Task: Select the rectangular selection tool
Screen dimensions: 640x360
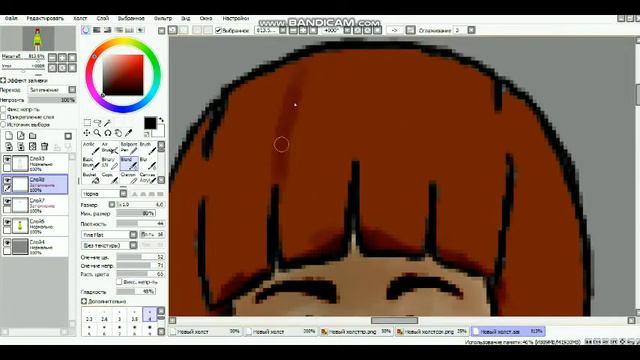Action: pyautogui.click(x=87, y=122)
